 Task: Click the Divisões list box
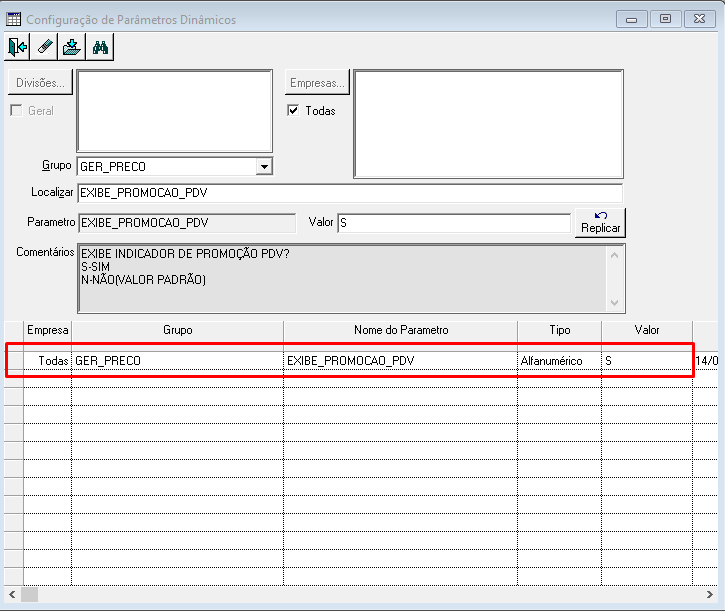[175, 111]
